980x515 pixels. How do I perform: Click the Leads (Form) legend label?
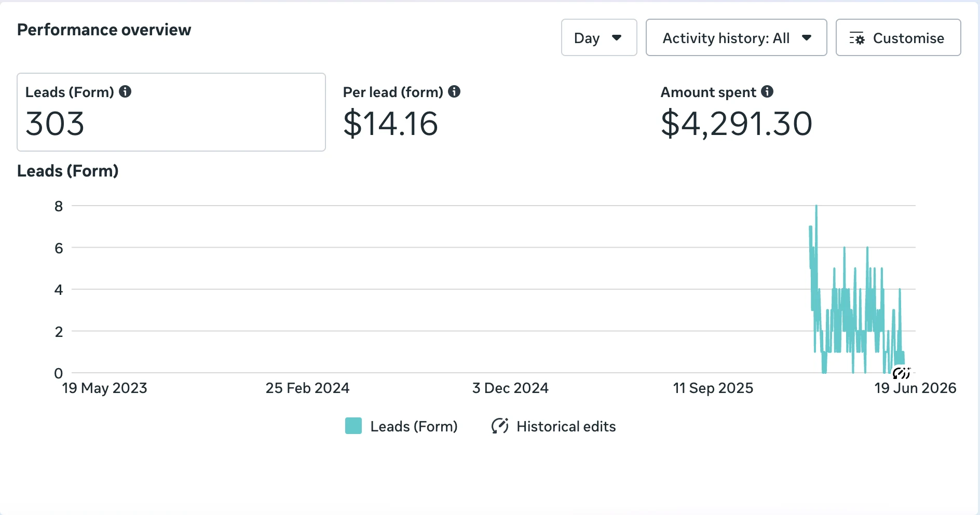pos(414,426)
